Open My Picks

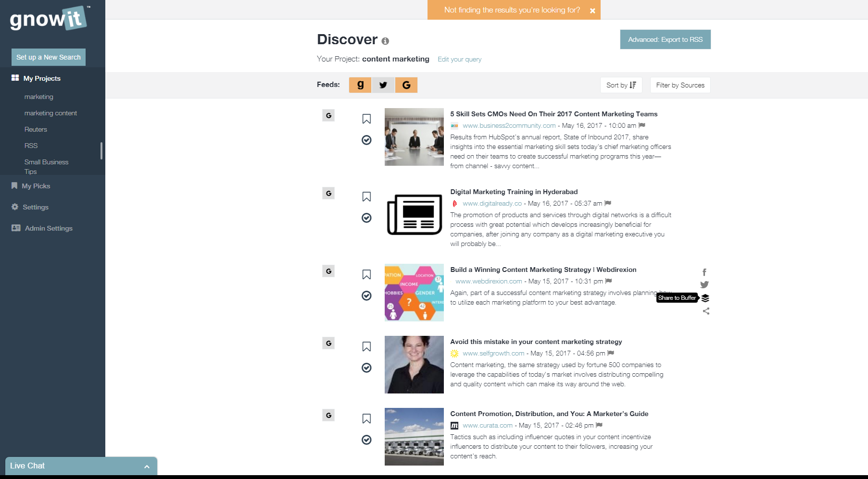[x=31, y=186]
